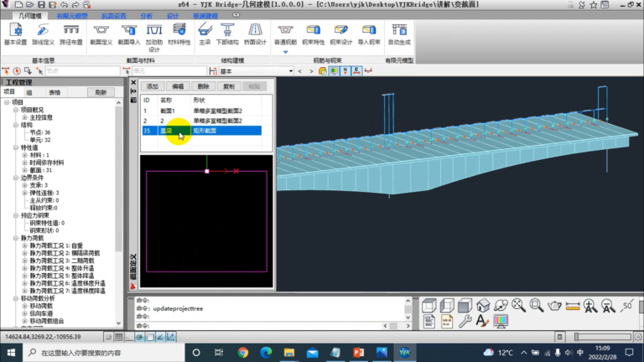644x362 pixels.
Task: Zoom to extents with the magnifier arrows
Action: [519, 305]
